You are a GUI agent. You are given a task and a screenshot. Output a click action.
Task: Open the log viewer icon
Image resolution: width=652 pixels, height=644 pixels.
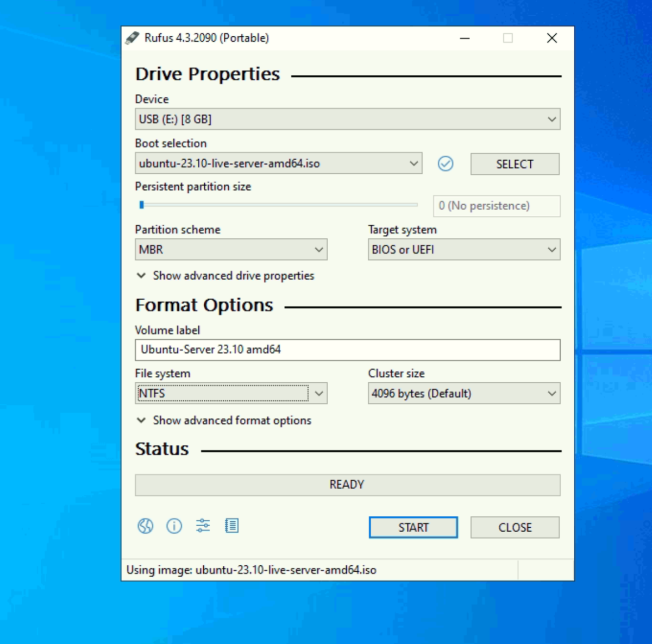[x=231, y=526]
